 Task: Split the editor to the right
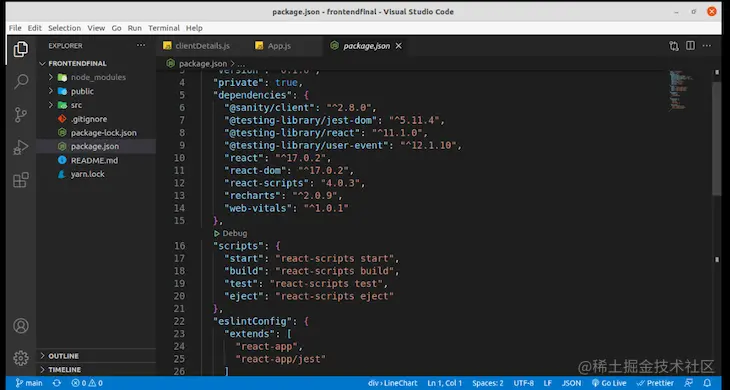(690, 46)
